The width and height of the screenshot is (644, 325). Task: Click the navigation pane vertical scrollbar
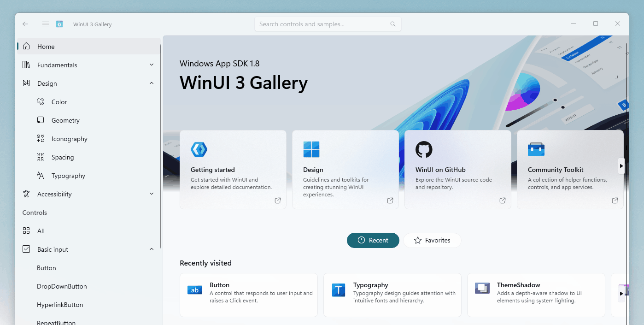coord(160,147)
